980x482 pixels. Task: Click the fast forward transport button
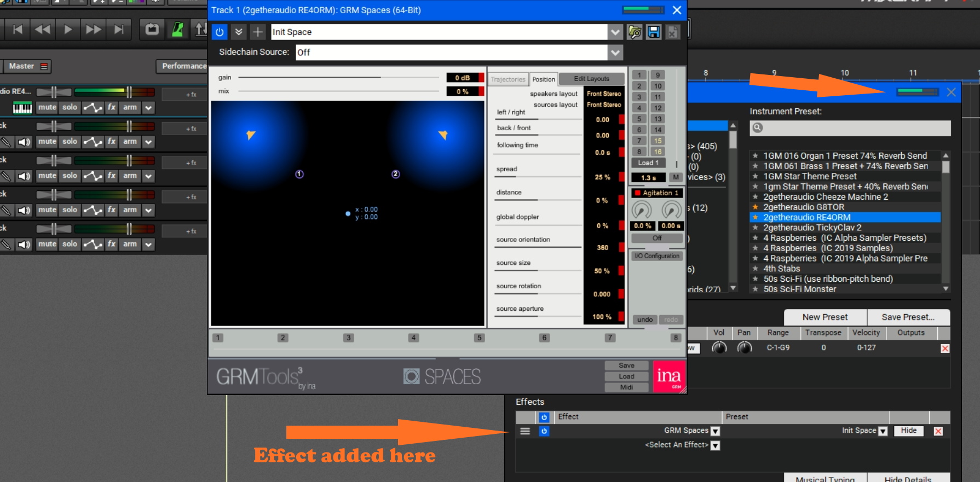pyautogui.click(x=94, y=29)
